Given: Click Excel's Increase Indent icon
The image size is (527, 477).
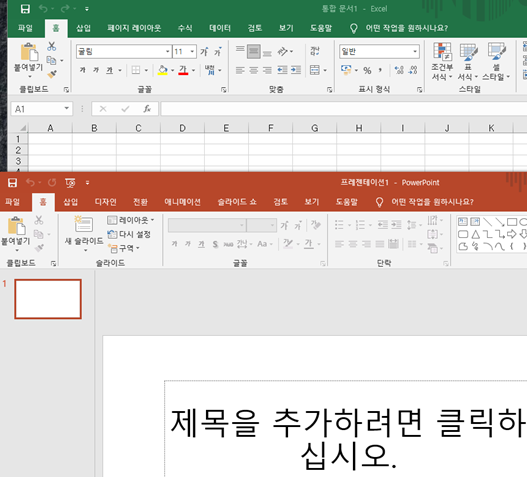Looking at the screenshot, I should coord(296,70).
